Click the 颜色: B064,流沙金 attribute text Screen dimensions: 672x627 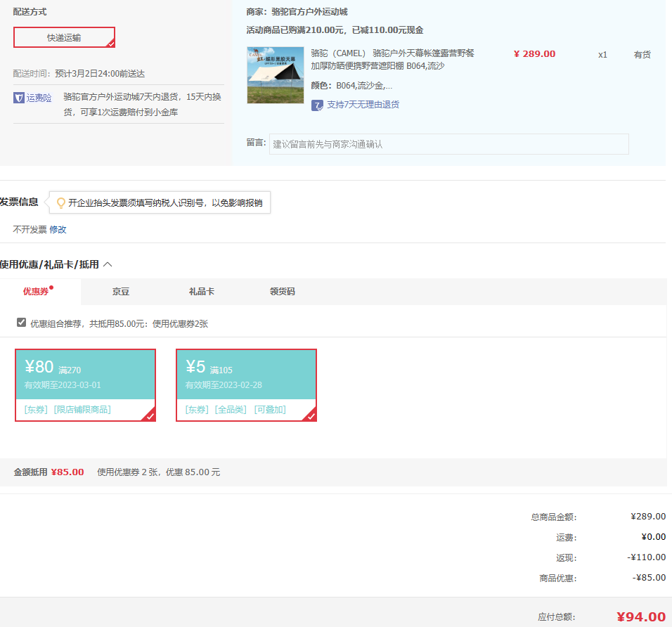(x=351, y=86)
